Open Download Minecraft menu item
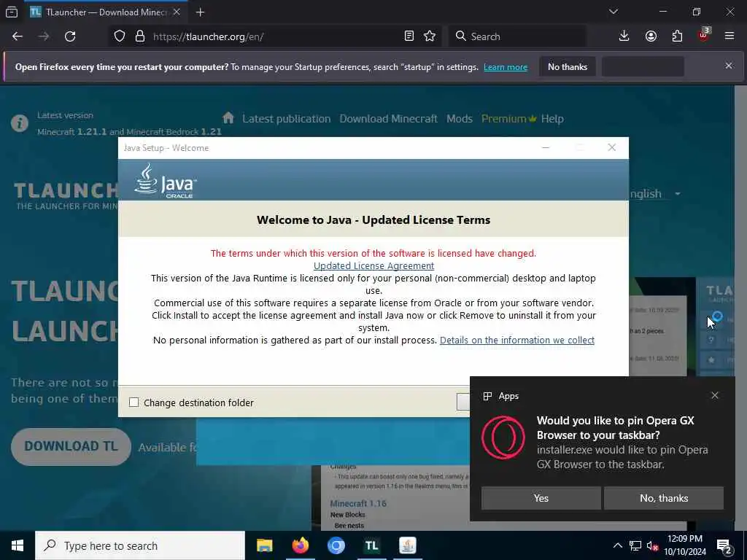The width and height of the screenshot is (747, 560). (x=388, y=119)
